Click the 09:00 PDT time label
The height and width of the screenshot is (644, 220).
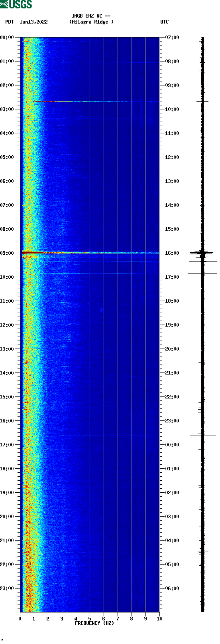point(7,253)
